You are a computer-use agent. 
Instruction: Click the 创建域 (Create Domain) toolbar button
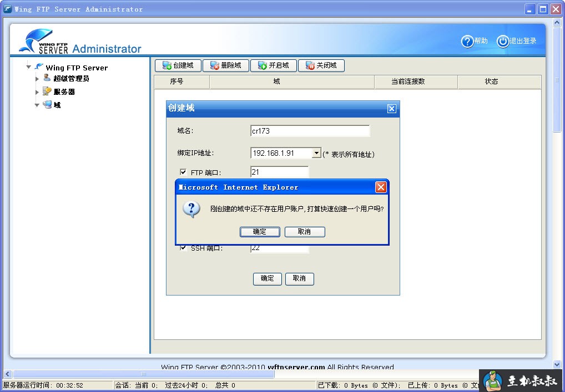(x=178, y=65)
